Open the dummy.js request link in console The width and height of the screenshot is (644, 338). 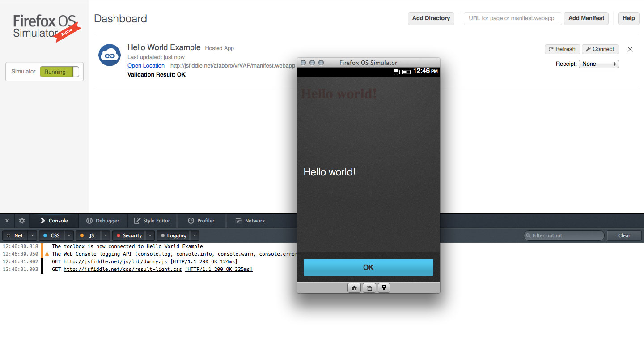coord(115,261)
